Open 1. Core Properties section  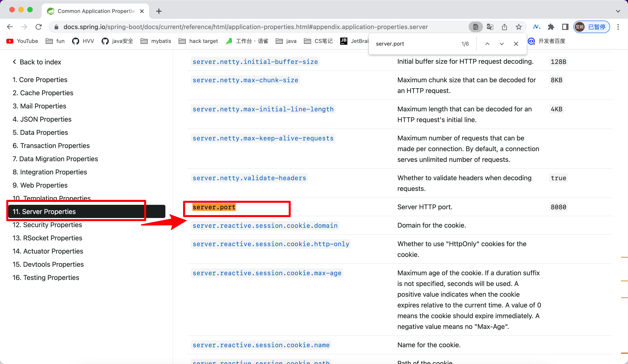point(40,80)
